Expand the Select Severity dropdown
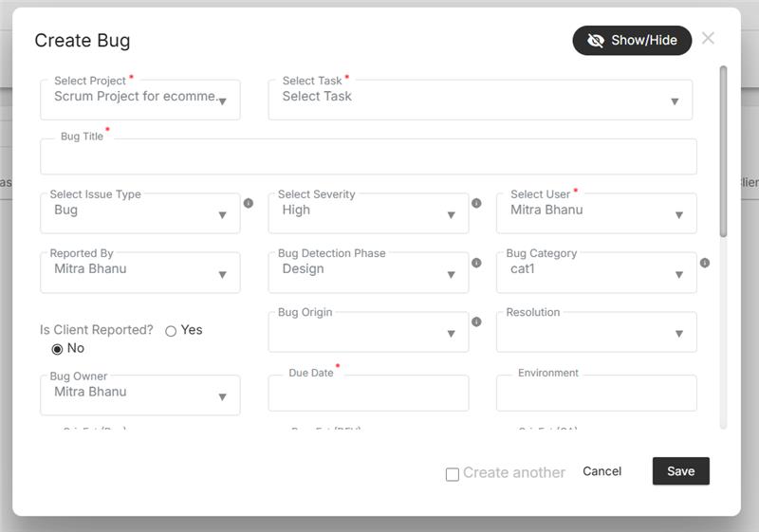This screenshot has width=759, height=532. pos(368,213)
